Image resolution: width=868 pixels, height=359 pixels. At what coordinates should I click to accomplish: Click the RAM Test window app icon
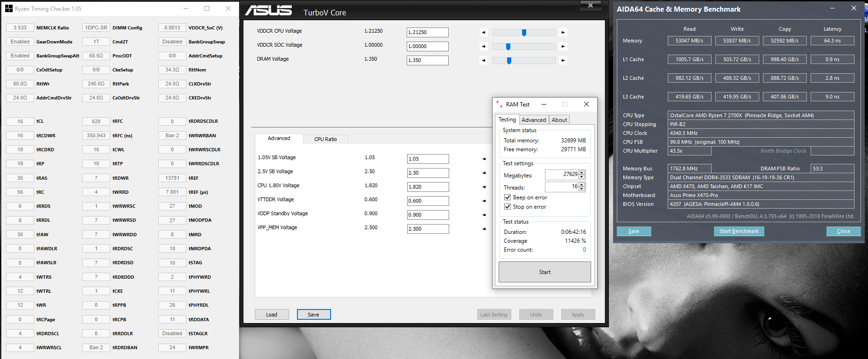pos(500,104)
